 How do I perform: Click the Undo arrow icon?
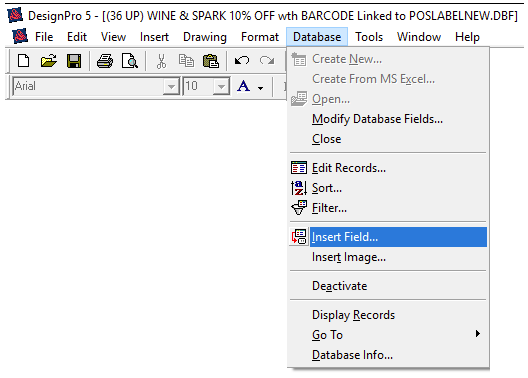242,61
